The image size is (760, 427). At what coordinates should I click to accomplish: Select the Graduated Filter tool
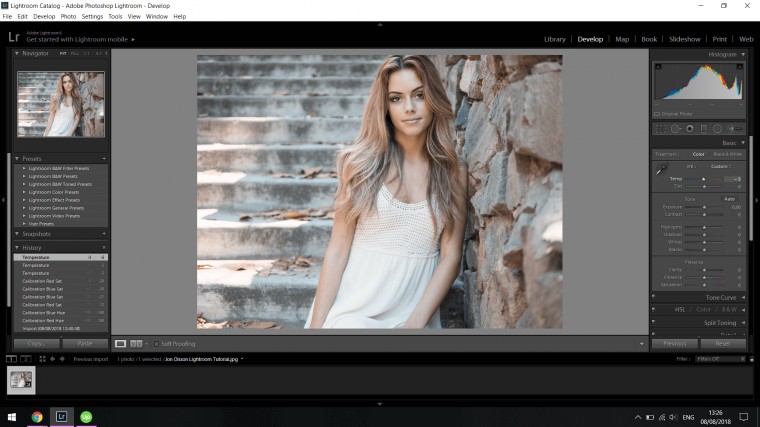click(x=703, y=129)
